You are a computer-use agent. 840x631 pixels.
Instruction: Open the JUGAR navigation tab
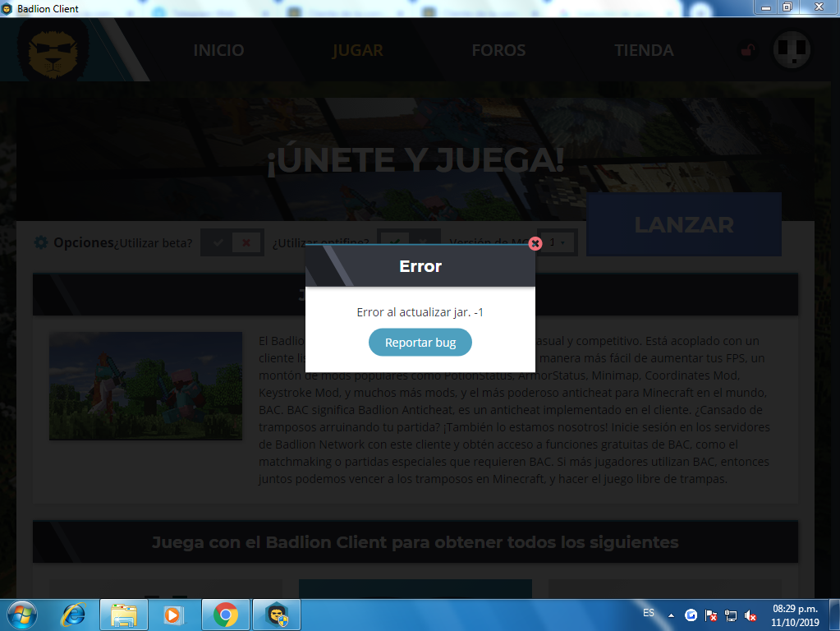[x=357, y=50]
